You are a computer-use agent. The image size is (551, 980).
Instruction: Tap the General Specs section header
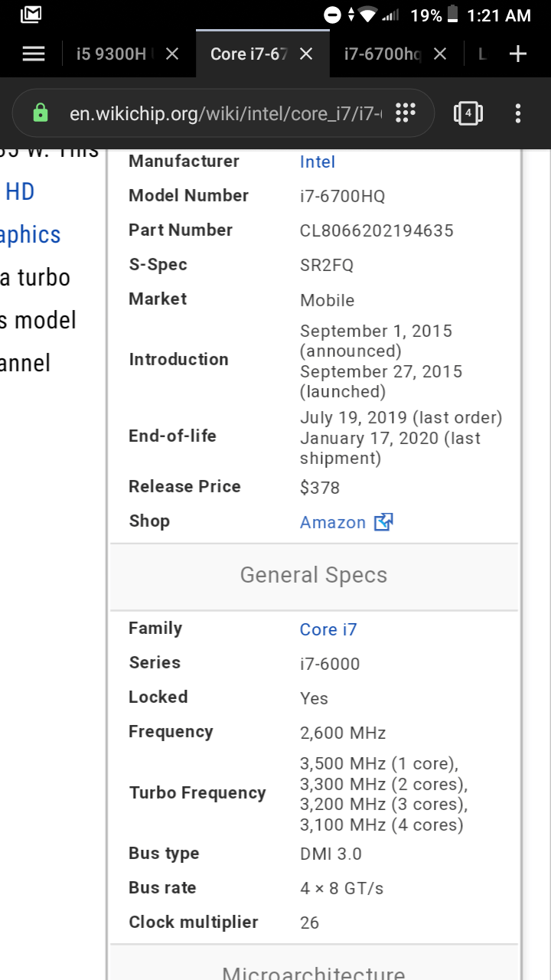314,576
